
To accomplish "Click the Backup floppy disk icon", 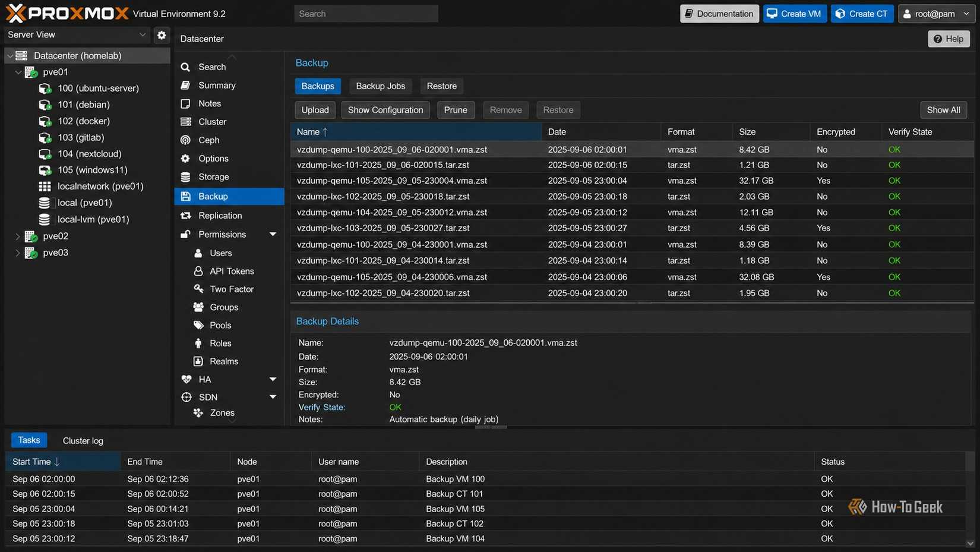I will [186, 197].
